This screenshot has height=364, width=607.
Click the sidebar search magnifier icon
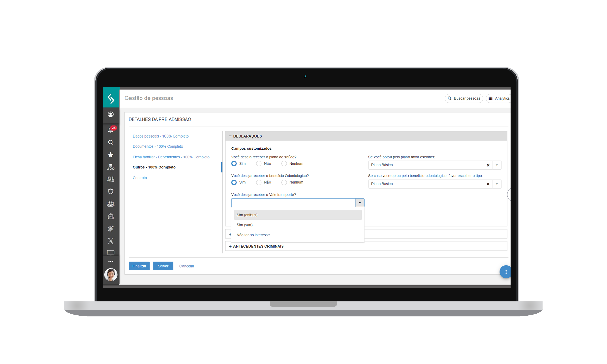pos(111,142)
